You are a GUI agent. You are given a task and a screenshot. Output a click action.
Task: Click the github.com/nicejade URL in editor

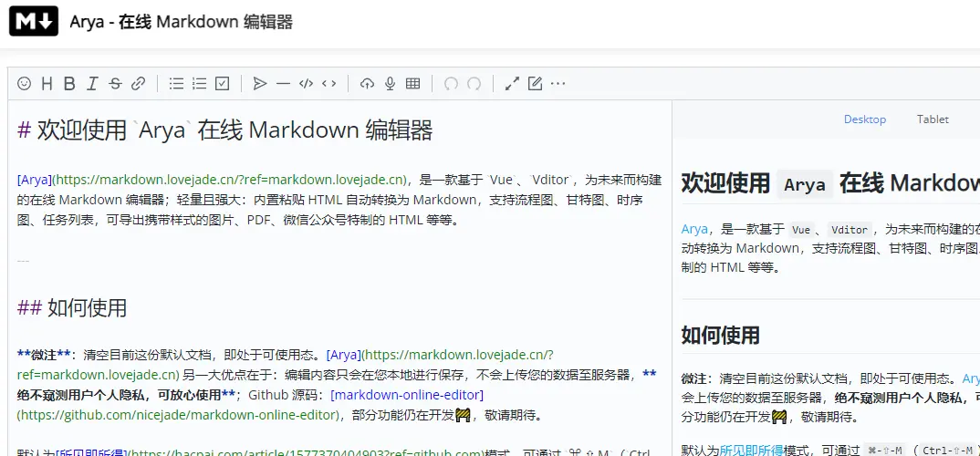pyautogui.click(x=179, y=415)
